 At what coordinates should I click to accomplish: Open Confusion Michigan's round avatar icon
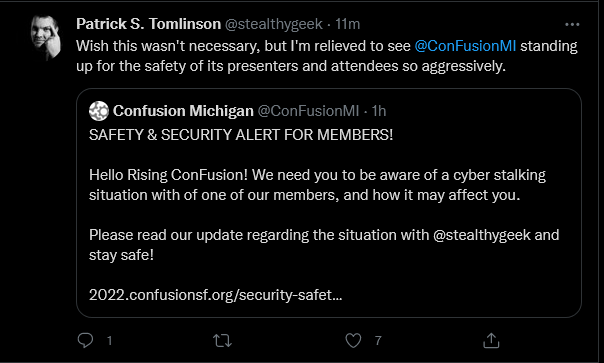(x=99, y=111)
